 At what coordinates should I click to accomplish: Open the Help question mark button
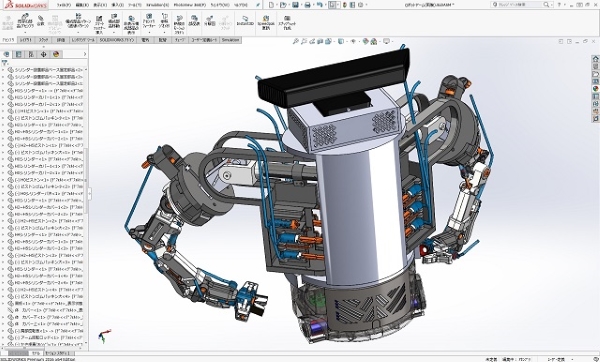559,5
